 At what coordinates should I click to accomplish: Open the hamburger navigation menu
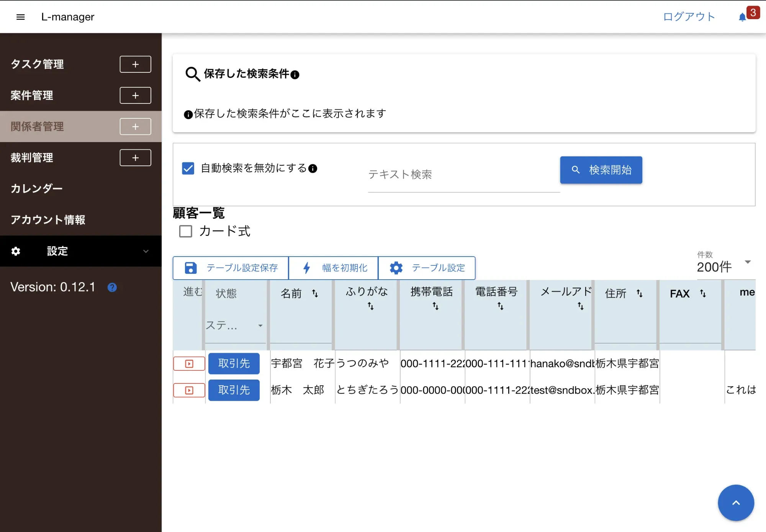point(21,17)
